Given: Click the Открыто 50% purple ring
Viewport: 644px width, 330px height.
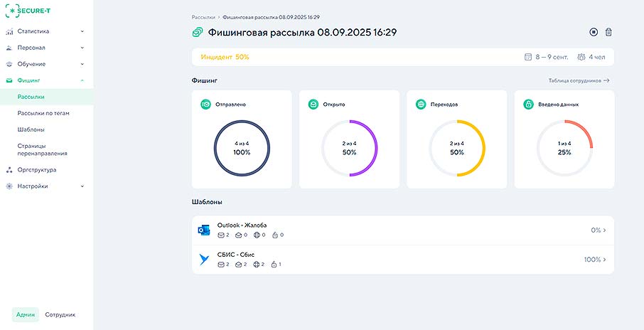Looking at the screenshot, I should 350,149.
